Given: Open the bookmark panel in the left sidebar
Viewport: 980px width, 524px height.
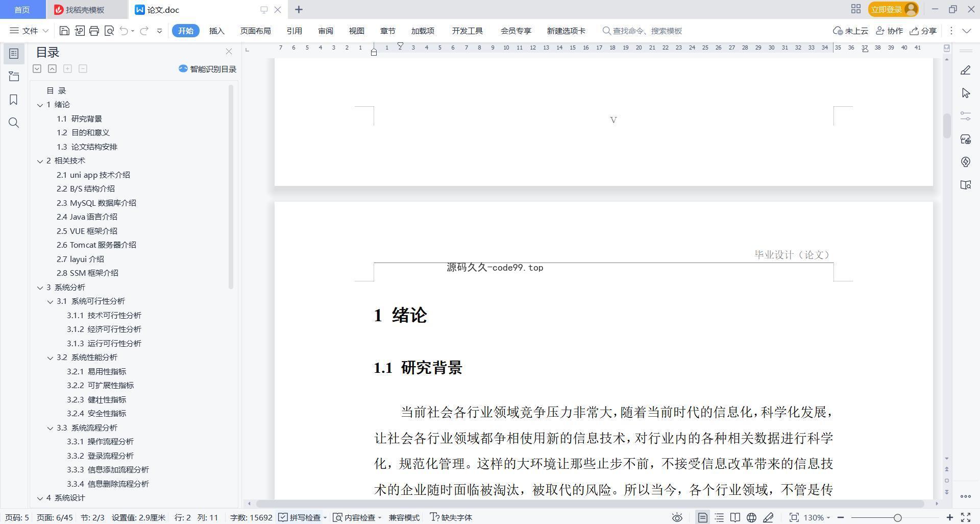Looking at the screenshot, I should click(14, 100).
